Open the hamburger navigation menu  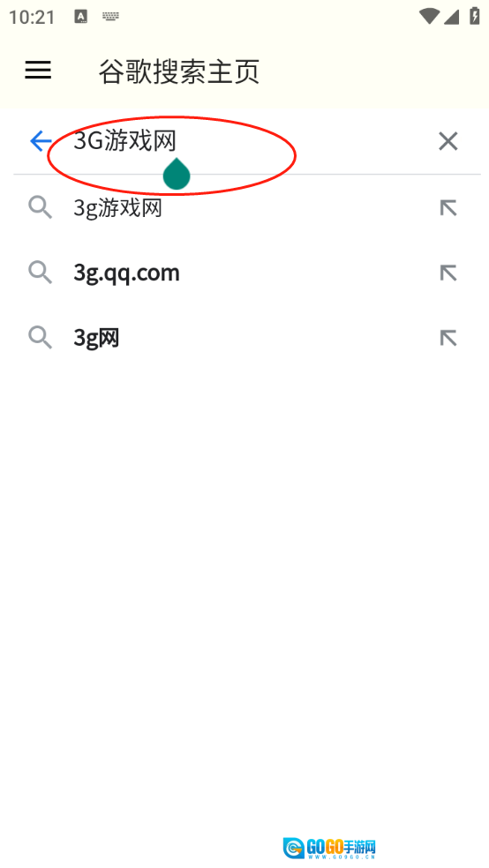[x=38, y=71]
